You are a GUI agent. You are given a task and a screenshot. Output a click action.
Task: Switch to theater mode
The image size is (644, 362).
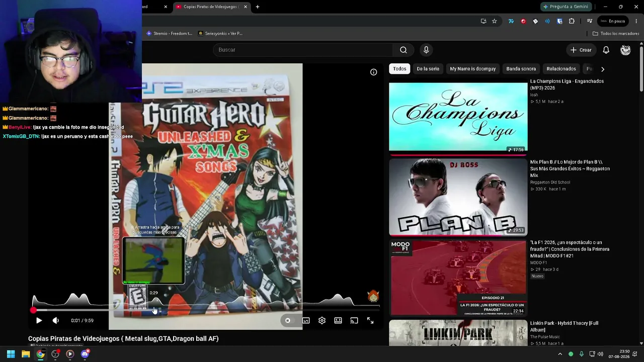[338, 320]
